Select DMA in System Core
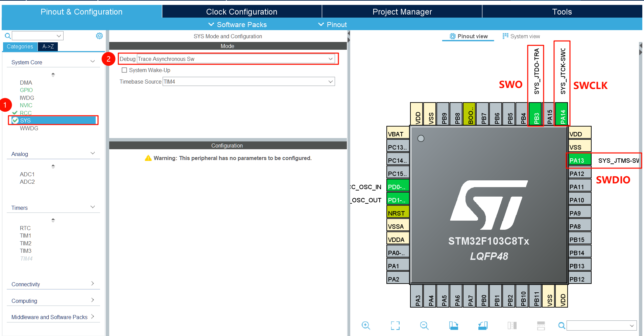Viewport: 644px width, 336px height. 26,83
